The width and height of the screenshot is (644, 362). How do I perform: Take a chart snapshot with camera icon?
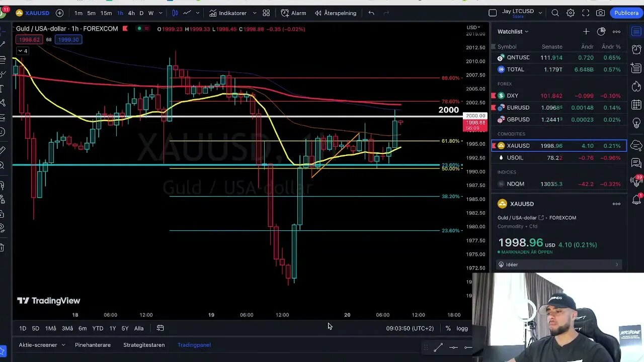click(x=601, y=13)
